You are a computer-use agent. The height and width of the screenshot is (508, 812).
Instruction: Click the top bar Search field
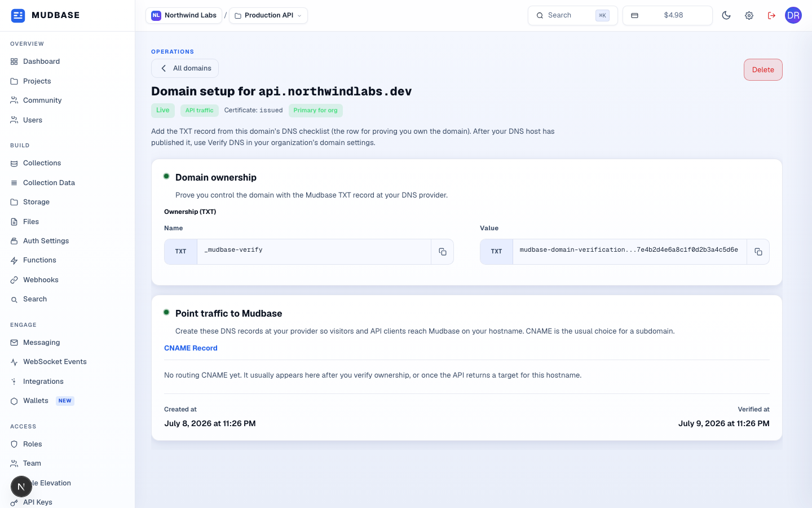coord(573,15)
